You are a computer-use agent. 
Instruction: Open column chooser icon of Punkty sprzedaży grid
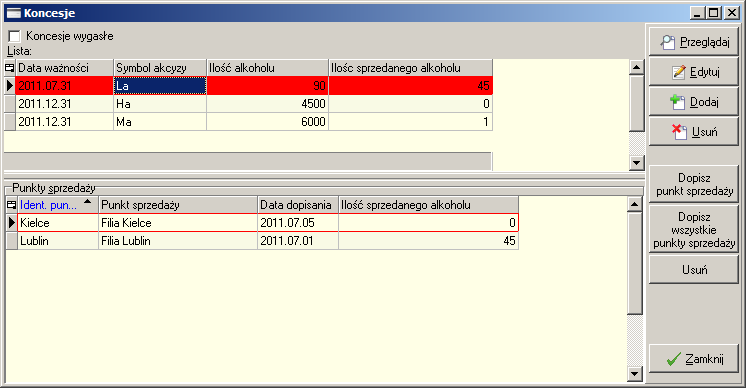click(x=11, y=205)
